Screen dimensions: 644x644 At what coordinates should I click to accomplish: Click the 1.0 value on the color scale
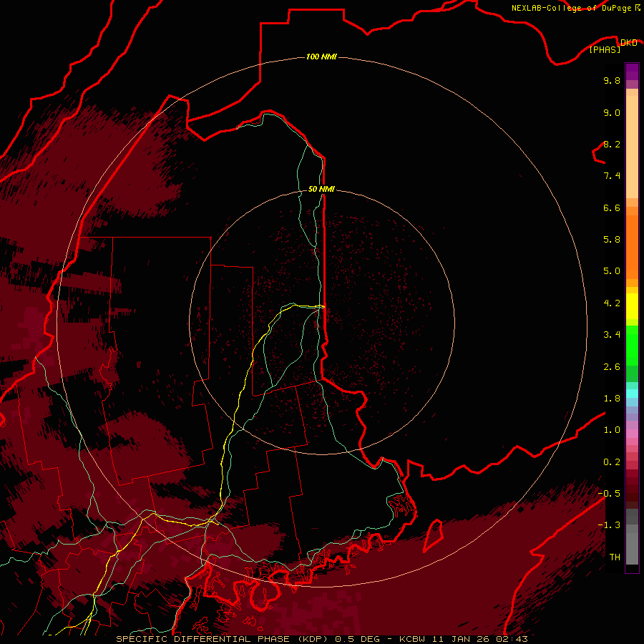pyautogui.click(x=612, y=430)
